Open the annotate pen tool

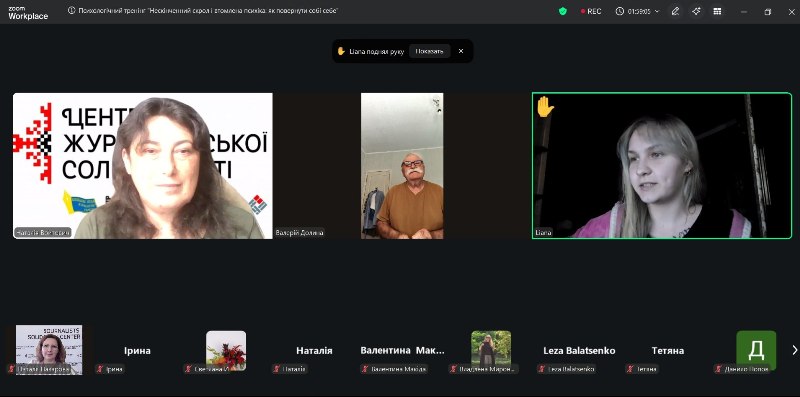(676, 11)
